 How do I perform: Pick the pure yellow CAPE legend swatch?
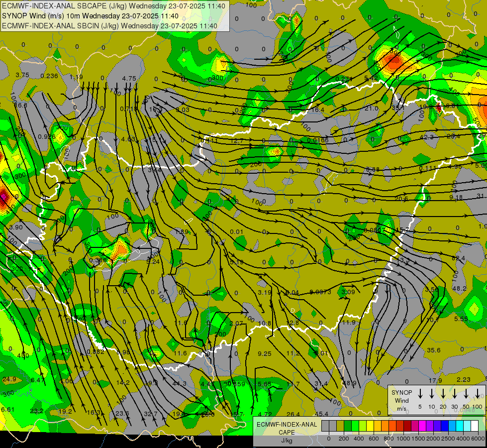pyautogui.click(x=370, y=426)
